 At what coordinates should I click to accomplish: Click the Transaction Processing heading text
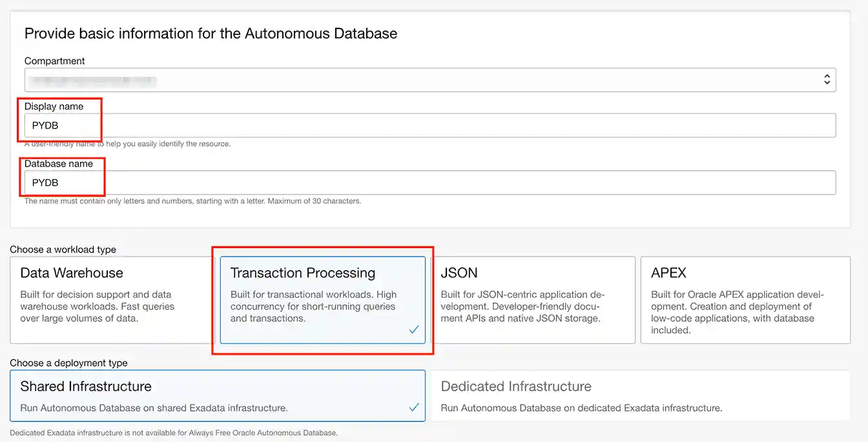[304, 273]
